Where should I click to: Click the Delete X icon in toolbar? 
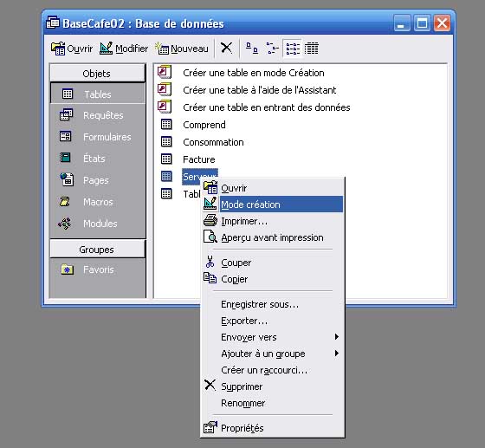click(226, 49)
